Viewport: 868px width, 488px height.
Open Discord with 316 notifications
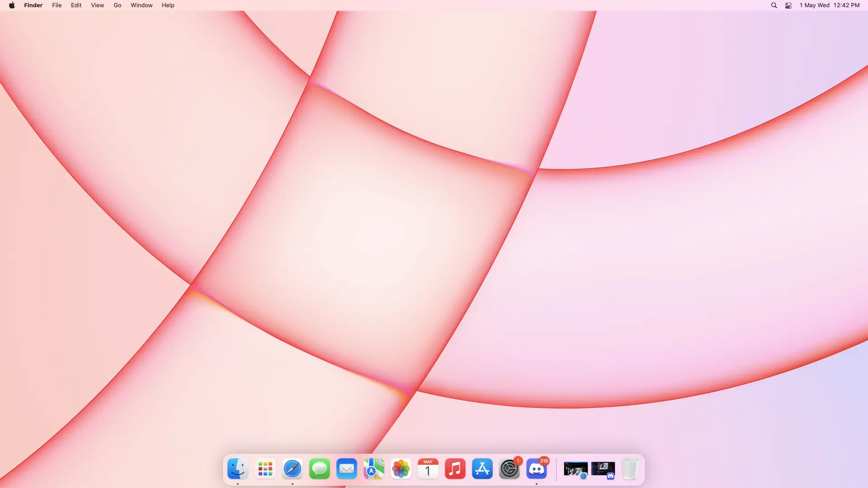537,469
